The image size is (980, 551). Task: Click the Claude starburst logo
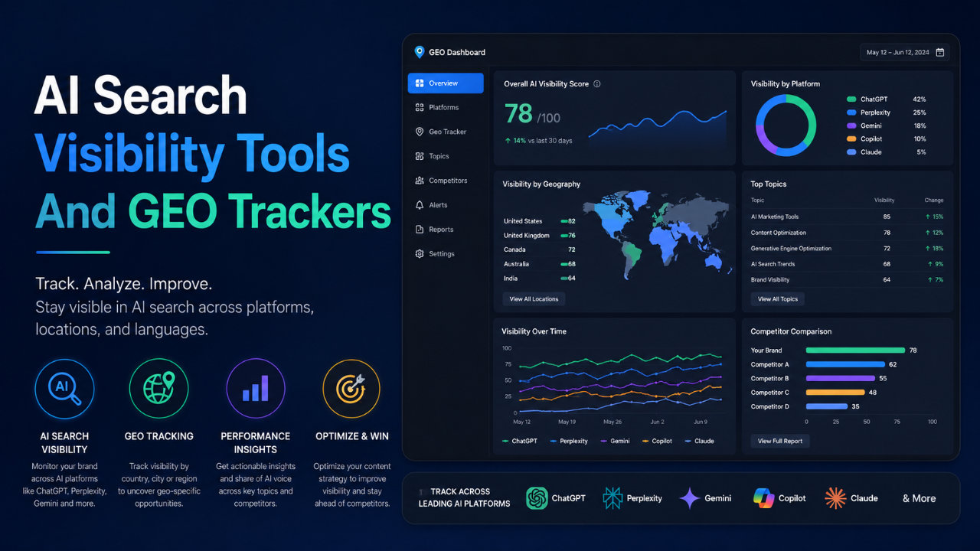(835, 498)
